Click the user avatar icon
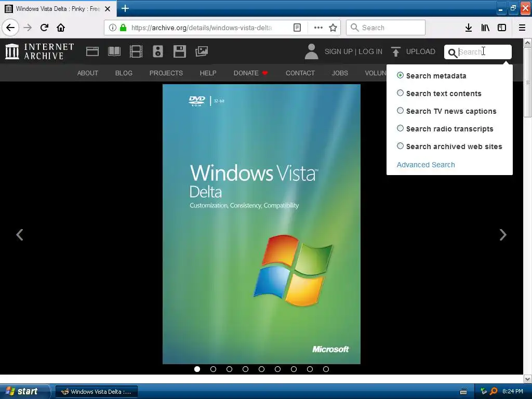 pyautogui.click(x=311, y=51)
